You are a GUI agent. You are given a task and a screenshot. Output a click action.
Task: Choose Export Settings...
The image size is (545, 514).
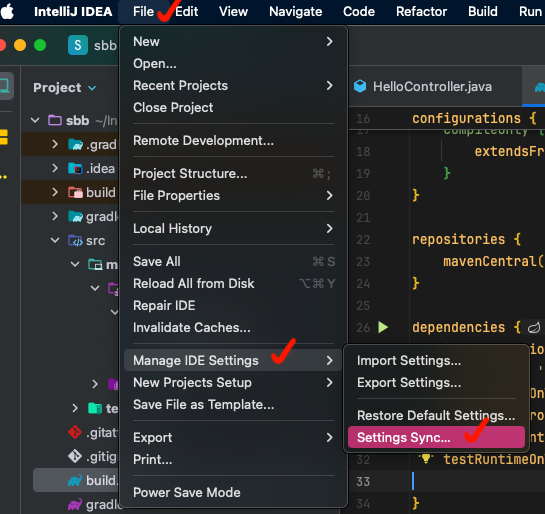pyautogui.click(x=436, y=383)
